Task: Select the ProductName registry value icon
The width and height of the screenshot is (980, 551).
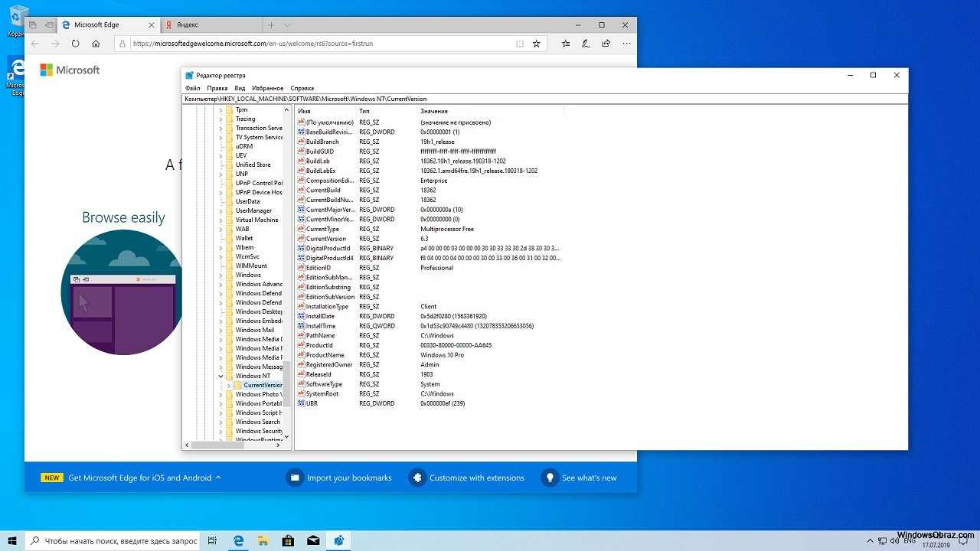Action: pos(301,355)
